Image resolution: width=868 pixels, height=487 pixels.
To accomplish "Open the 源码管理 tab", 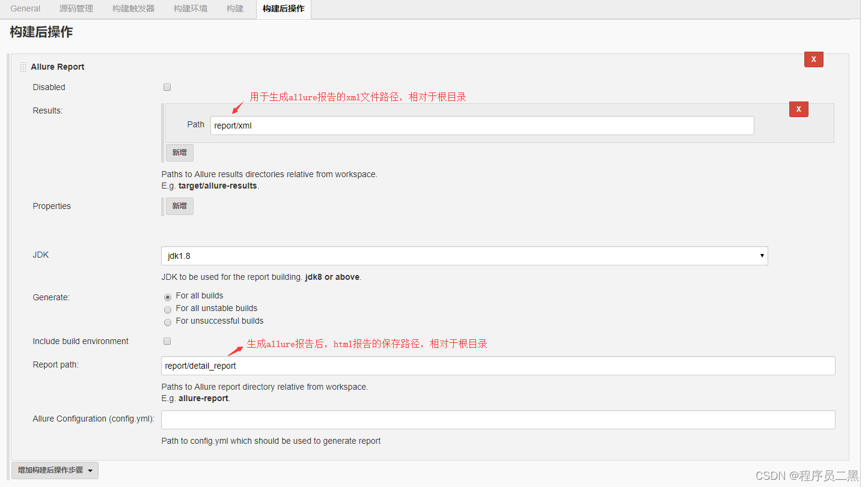I will [x=76, y=9].
